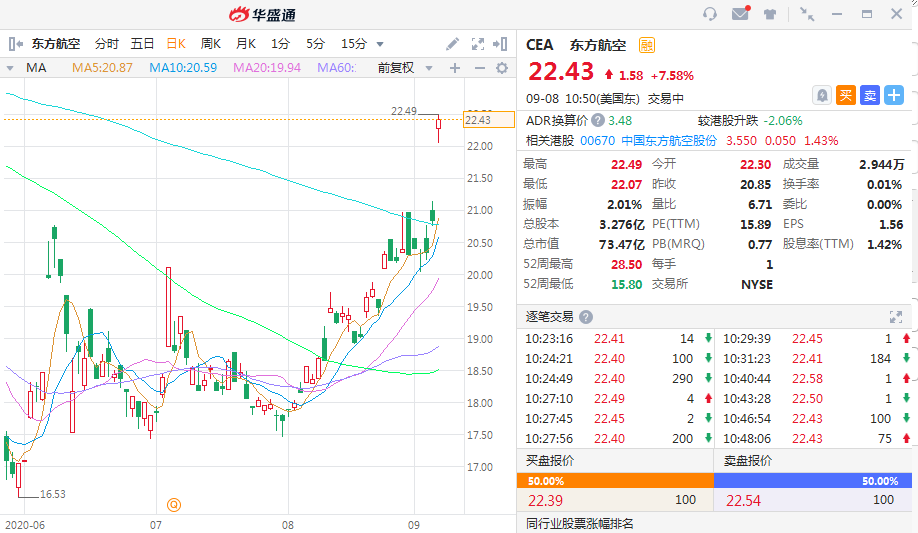Select the pencil drawing tool

(x=452, y=44)
